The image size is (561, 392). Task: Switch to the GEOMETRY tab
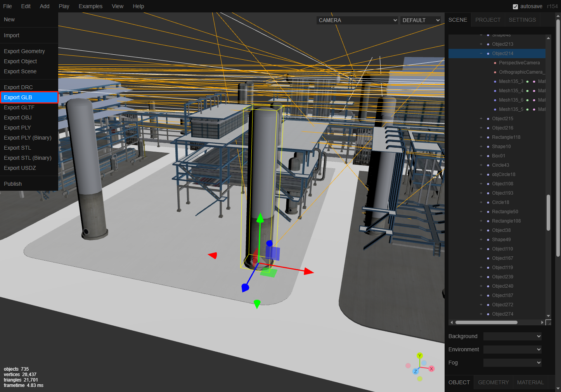coord(493,382)
